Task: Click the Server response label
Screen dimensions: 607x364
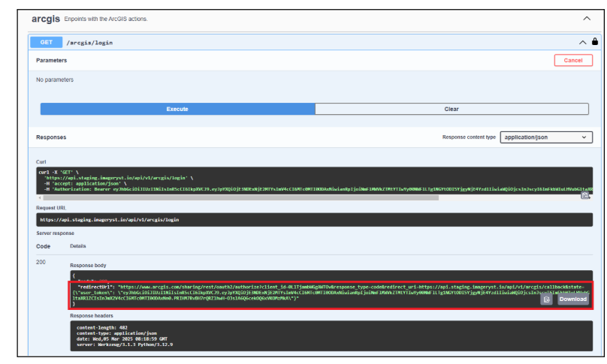Action: [55, 233]
